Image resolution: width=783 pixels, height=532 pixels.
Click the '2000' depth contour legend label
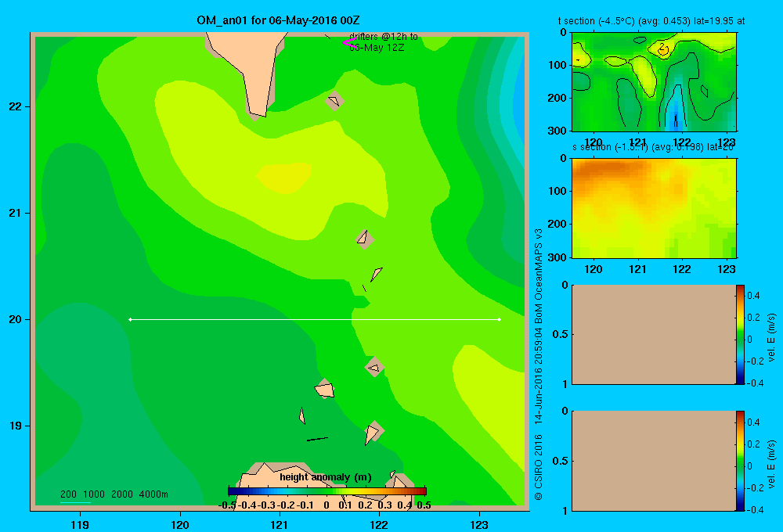[122, 494]
